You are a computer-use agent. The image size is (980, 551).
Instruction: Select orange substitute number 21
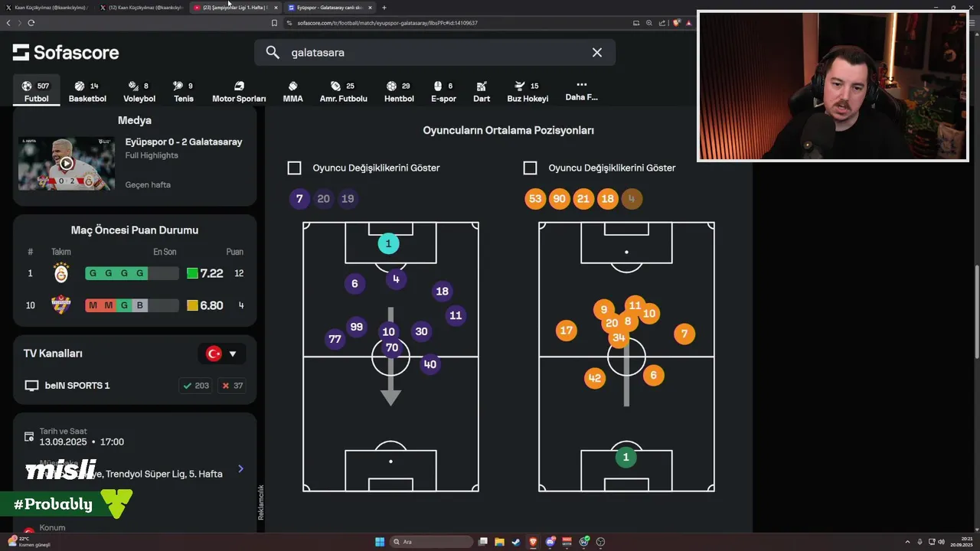coord(583,198)
